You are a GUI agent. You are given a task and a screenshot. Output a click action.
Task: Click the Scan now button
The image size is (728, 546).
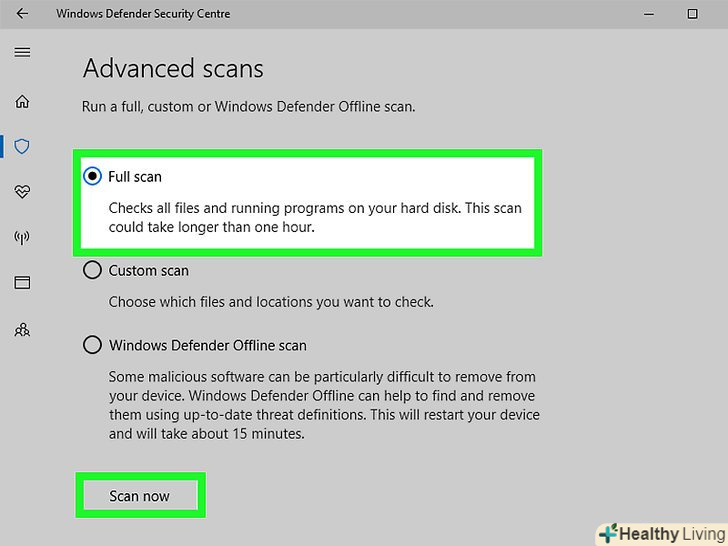point(140,496)
